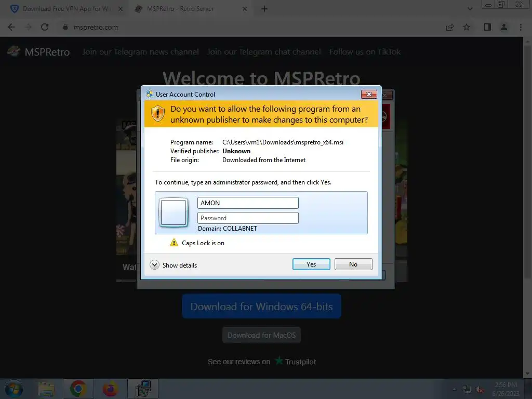Click the muted volume tray icon

click(x=480, y=389)
